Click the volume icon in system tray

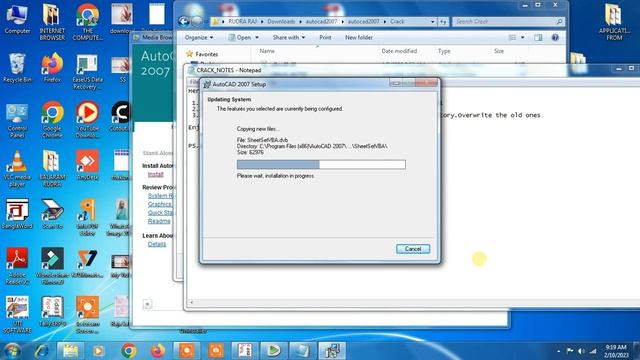581,351
